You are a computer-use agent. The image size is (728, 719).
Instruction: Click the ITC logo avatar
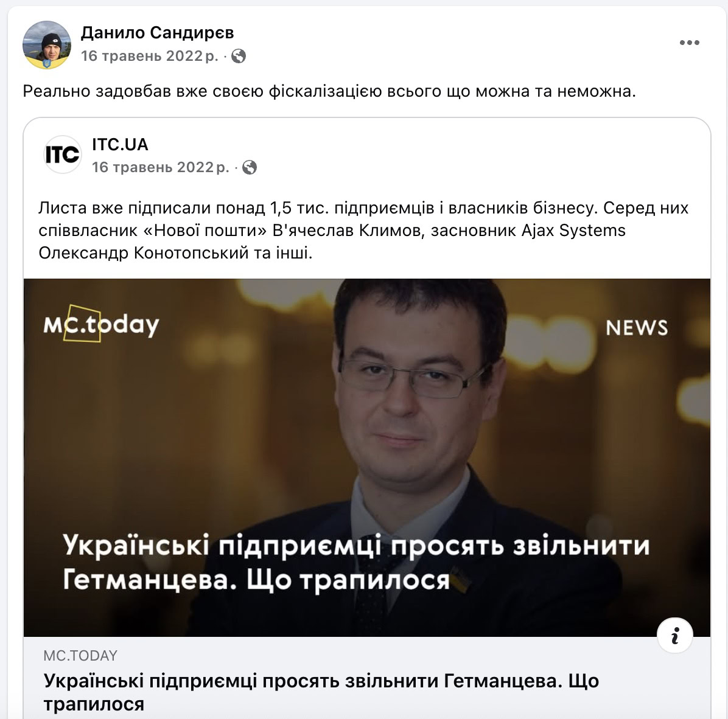click(x=62, y=155)
